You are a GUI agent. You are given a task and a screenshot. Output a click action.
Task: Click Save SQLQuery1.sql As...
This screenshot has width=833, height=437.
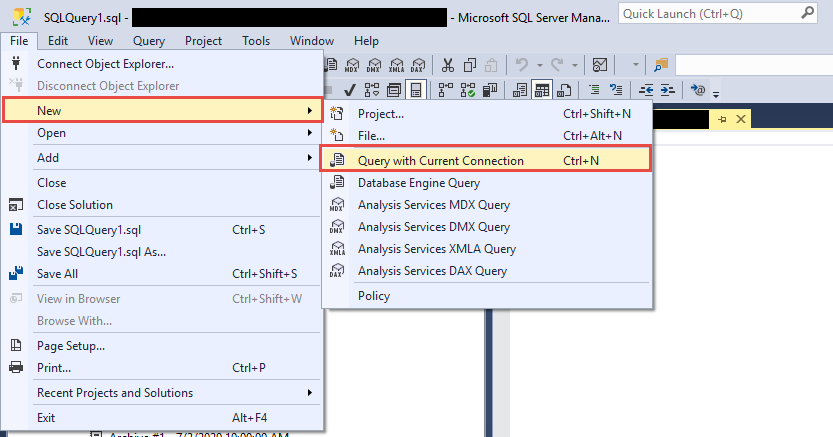101,251
